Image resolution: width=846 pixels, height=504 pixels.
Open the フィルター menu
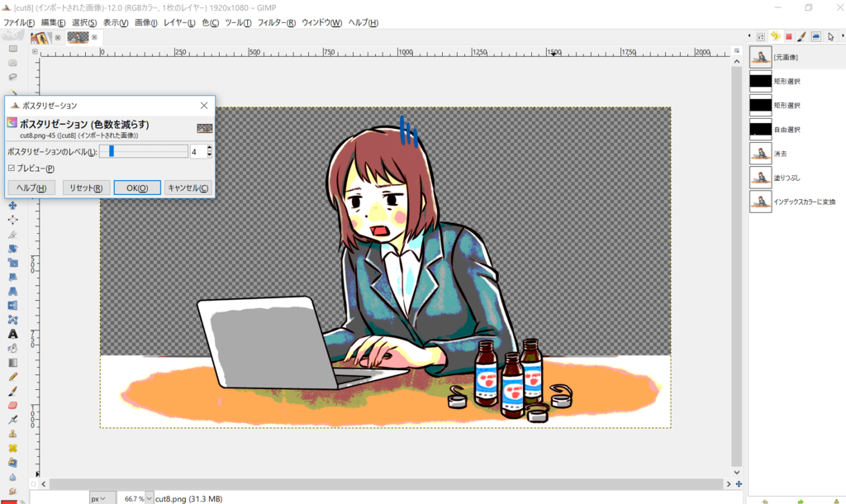pyautogui.click(x=276, y=22)
